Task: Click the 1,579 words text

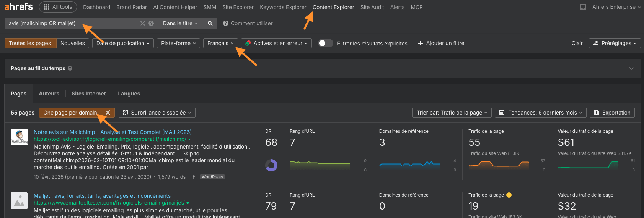Action: [172, 177]
